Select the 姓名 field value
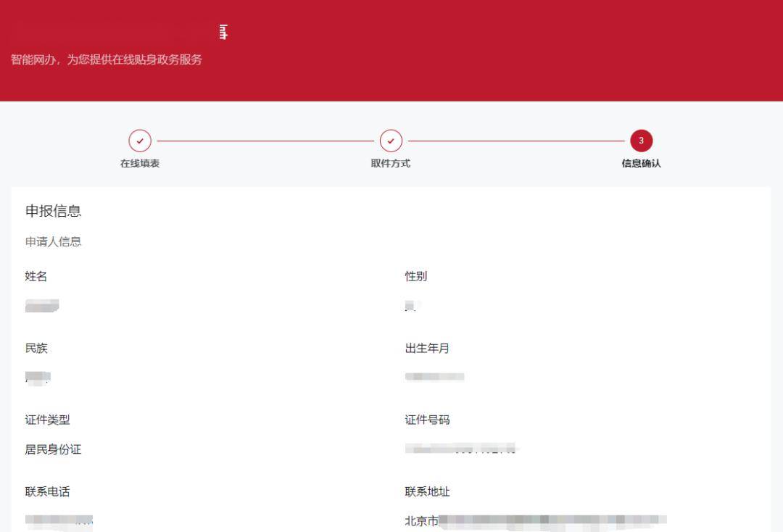Screen dimensions: 783x532 (41, 305)
